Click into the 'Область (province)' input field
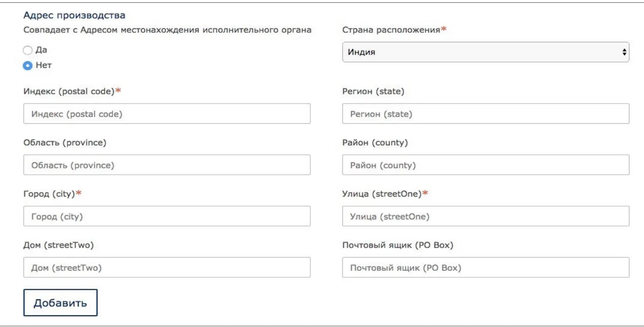This screenshot has width=644, height=327. click(x=167, y=165)
